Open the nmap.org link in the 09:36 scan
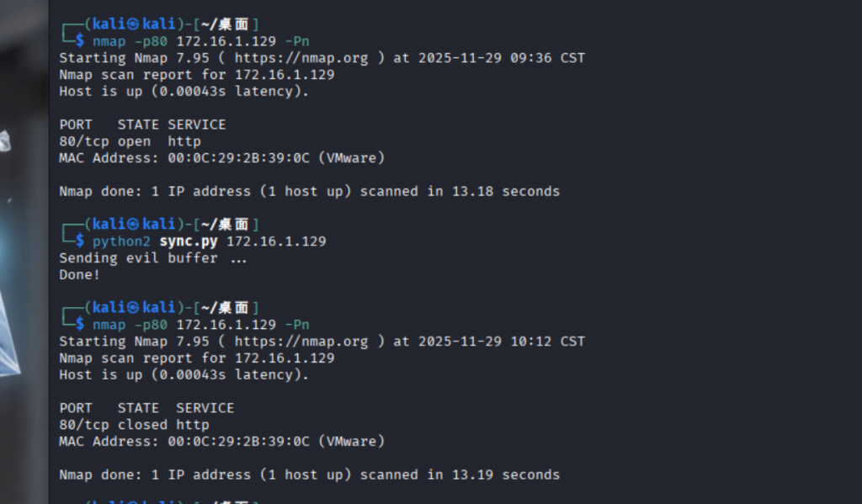Image resolution: width=862 pixels, height=504 pixels. coord(301,58)
